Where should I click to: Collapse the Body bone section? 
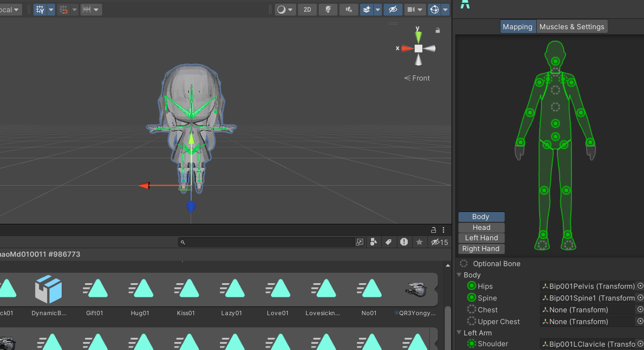(460, 275)
